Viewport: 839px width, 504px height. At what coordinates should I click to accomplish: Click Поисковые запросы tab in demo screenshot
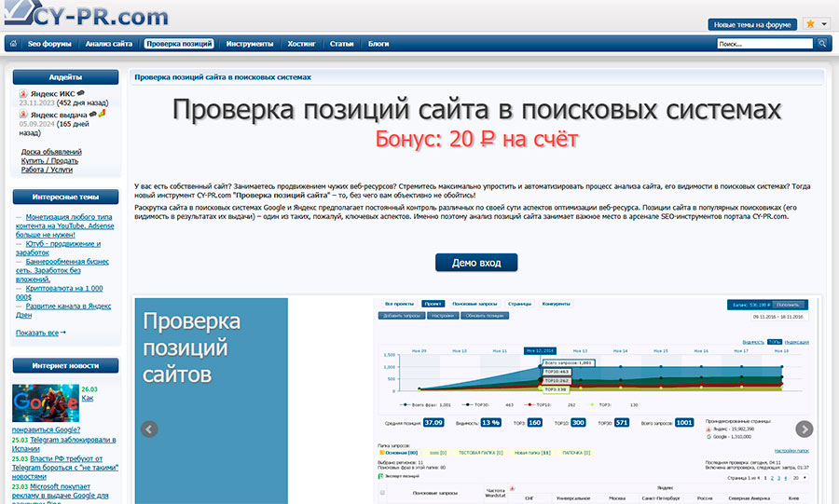[x=475, y=304]
